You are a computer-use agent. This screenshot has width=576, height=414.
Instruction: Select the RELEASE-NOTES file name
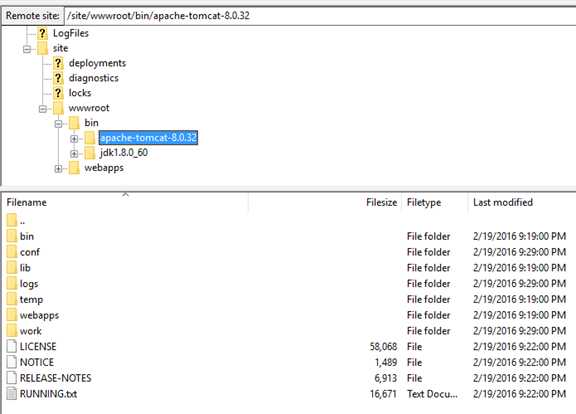tap(55, 378)
